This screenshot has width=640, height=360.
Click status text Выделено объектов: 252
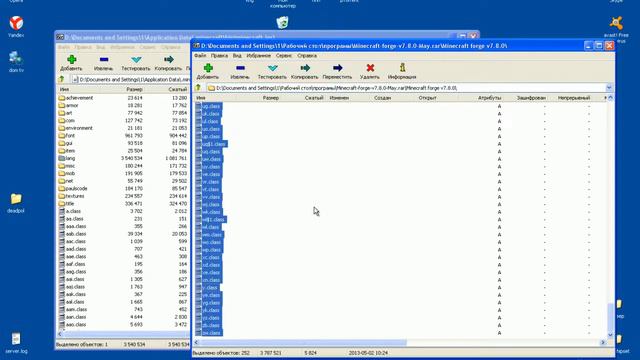pos(221,353)
